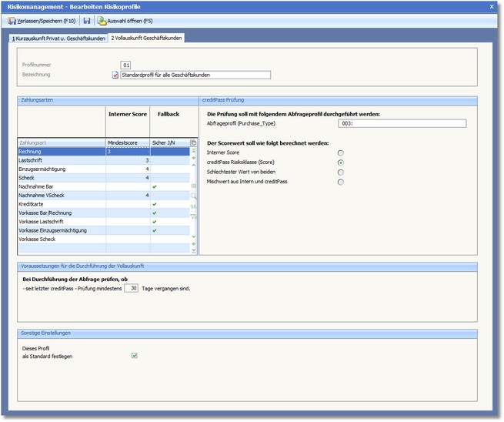The width and height of the screenshot is (504, 422).
Task: Click the magnifier search icon beside the payment table
Action: point(193,196)
